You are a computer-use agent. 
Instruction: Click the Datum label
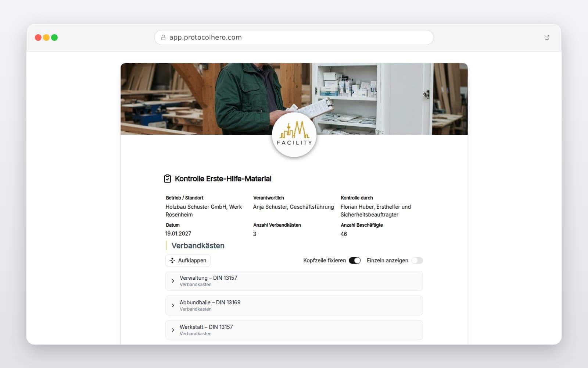tap(173, 225)
